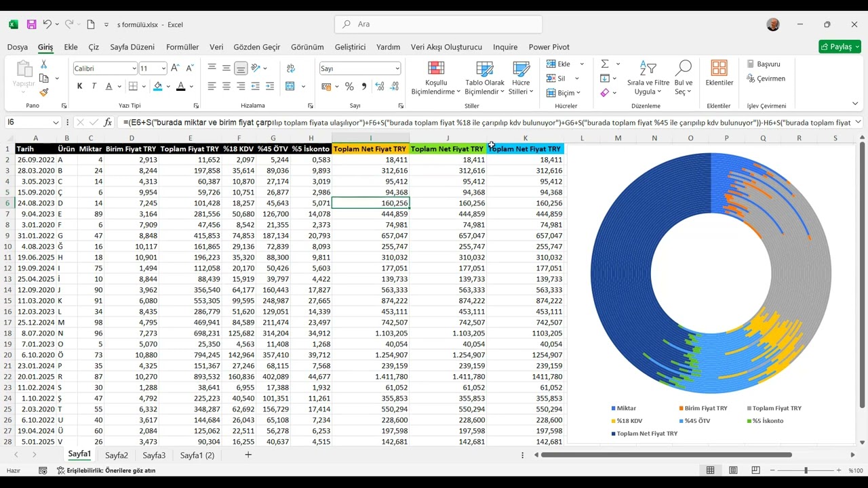Click Sil delete cells button
The height and width of the screenshot is (488, 868).
[556, 79]
